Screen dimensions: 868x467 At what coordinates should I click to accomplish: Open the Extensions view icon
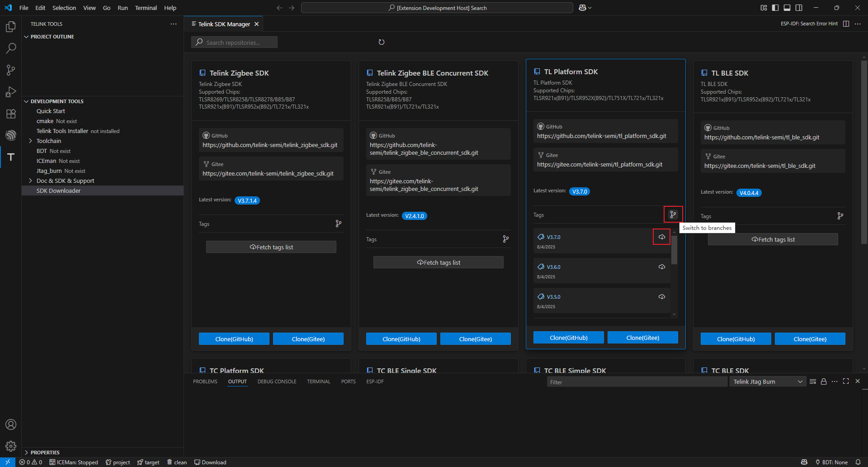[x=11, y=114]
